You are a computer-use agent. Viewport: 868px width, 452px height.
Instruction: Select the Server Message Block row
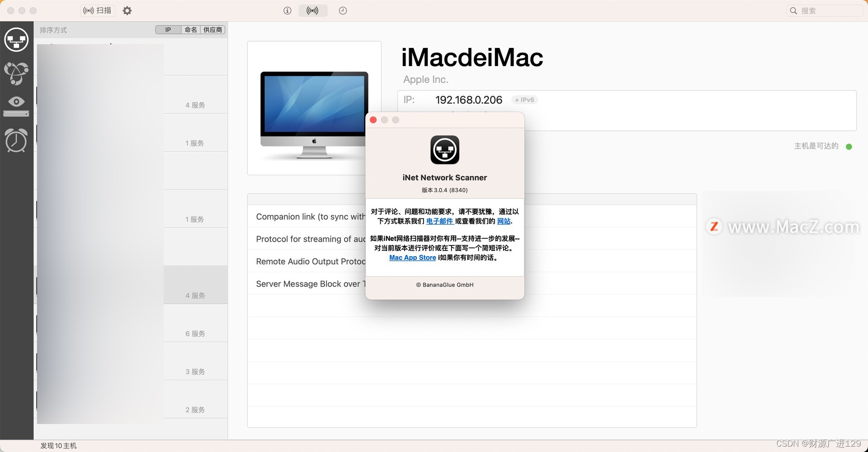472,284
